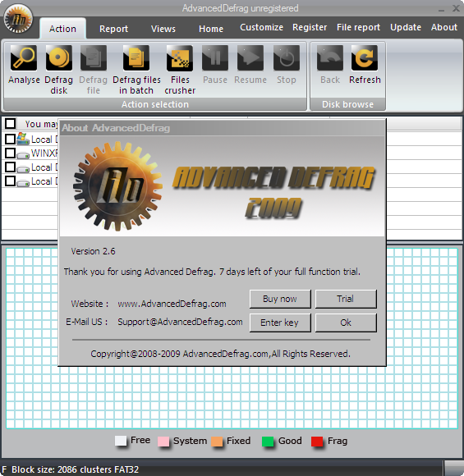The width and height of the screenshot is (464, 476).
Task: Click the Free legend color swatch
Action: 121,441
